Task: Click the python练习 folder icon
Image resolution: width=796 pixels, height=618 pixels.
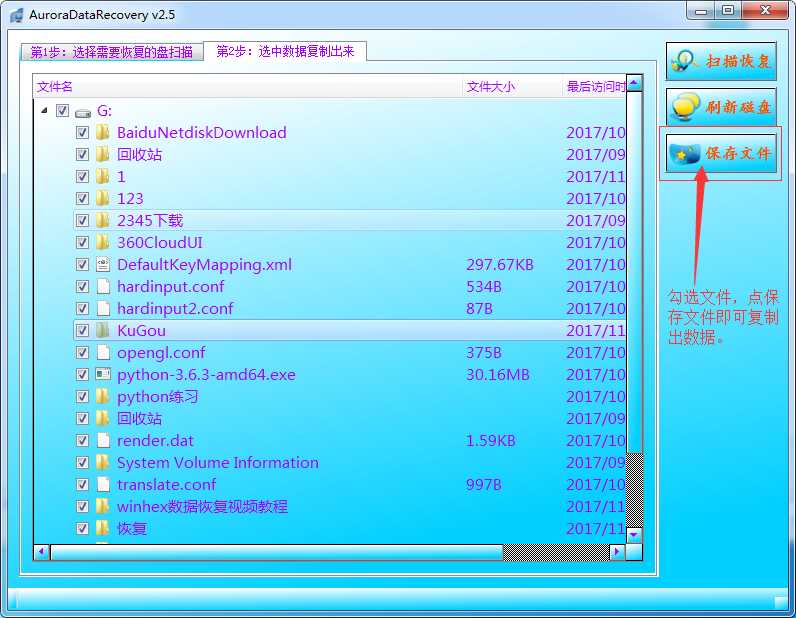Action: 103,397
